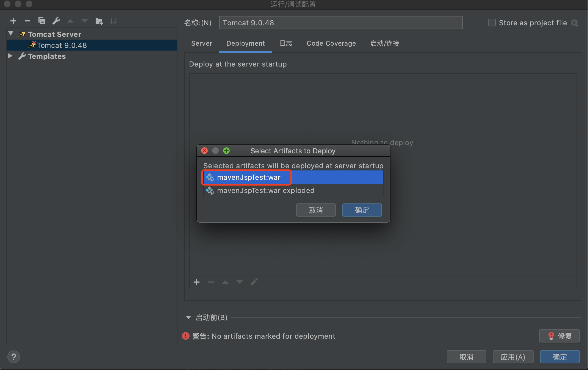This screenshot has height=370, width=588.
Task: Click the 名称 name input field
Action: (341, 23)
